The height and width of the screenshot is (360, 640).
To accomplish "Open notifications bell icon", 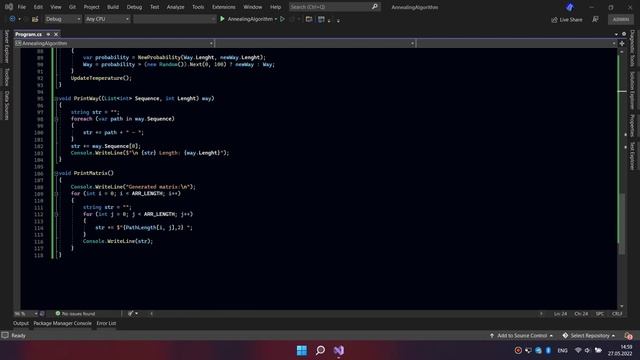I will (628, 336).
